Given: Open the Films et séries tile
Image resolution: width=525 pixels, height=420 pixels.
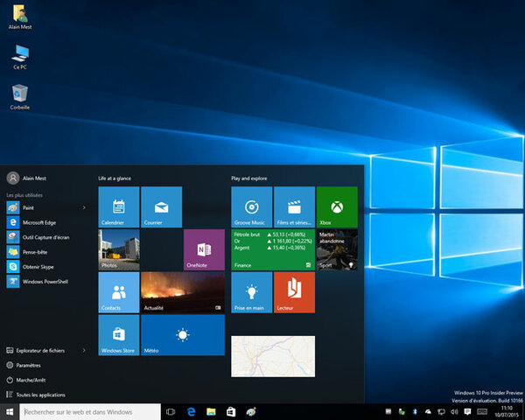Looking at the screenshot, I should coord(294,207).
